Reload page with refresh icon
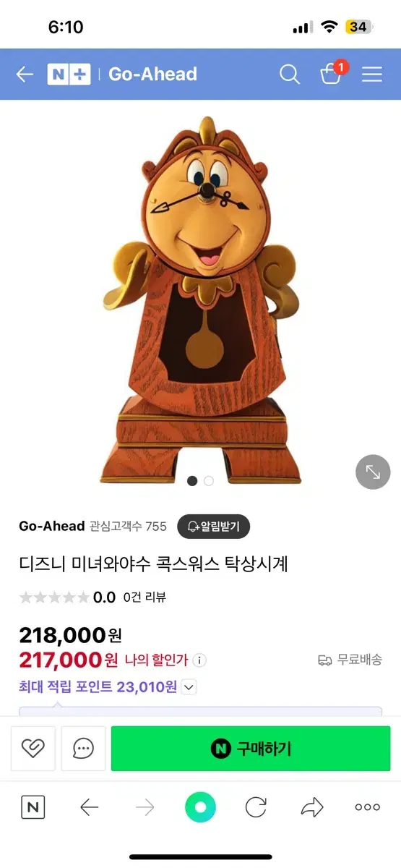Viewport: 401px width, 868px height. (256, 807)
